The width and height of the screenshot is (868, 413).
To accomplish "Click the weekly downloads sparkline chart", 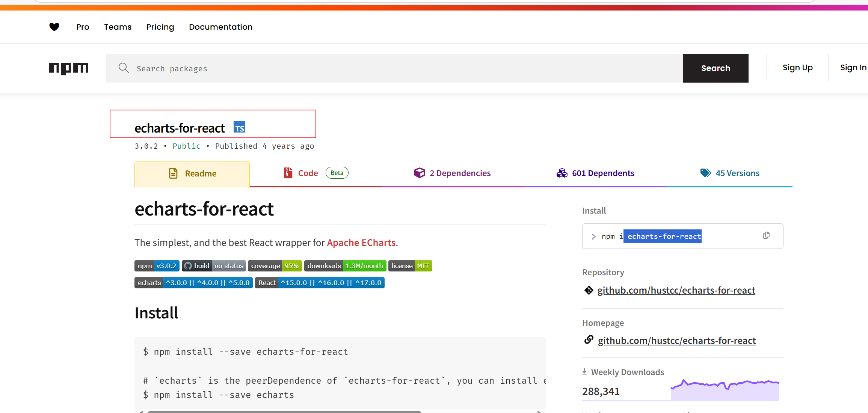I will [725, 390].
